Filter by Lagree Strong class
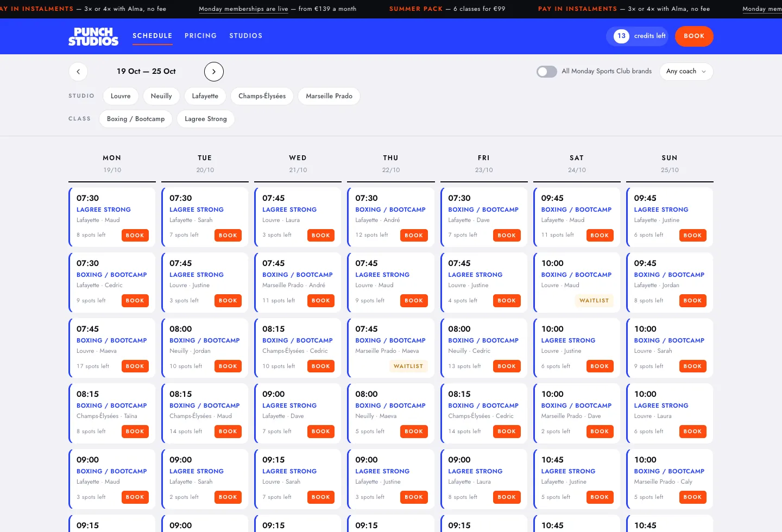 tap(206, 119)
